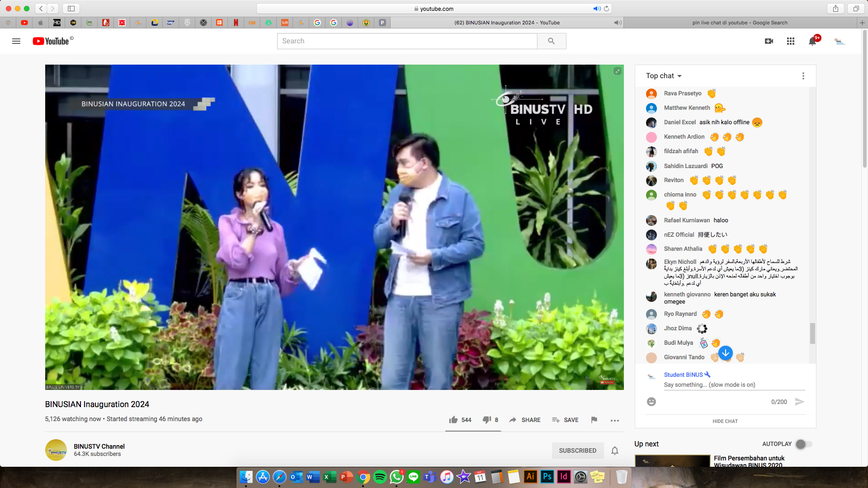Toggle channel notification bell beside Subscribed
Viewport: 868px width, 488px height.
pyautogui.click(x=615, y=450)
